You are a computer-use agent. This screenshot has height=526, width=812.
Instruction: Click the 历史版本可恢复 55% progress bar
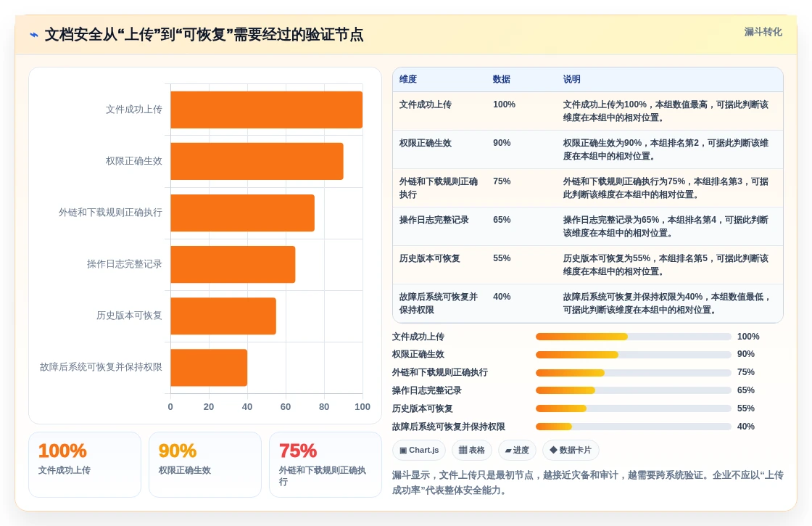click(634, 409)
